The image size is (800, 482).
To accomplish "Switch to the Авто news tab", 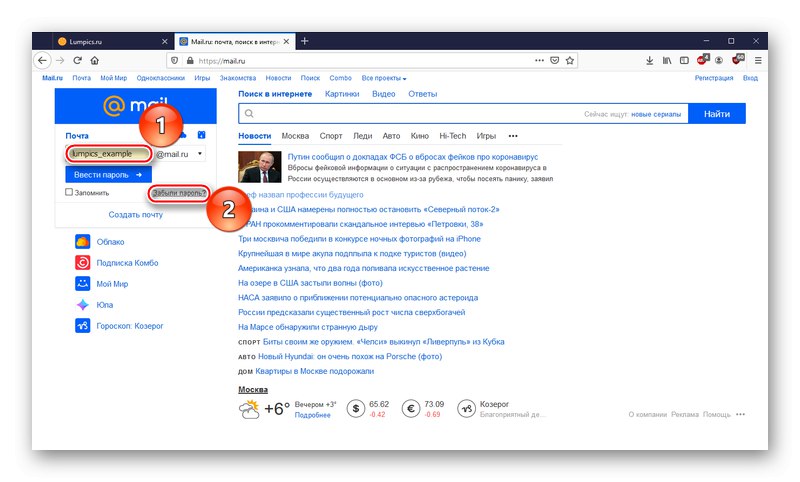I will [x=391, y=136].
